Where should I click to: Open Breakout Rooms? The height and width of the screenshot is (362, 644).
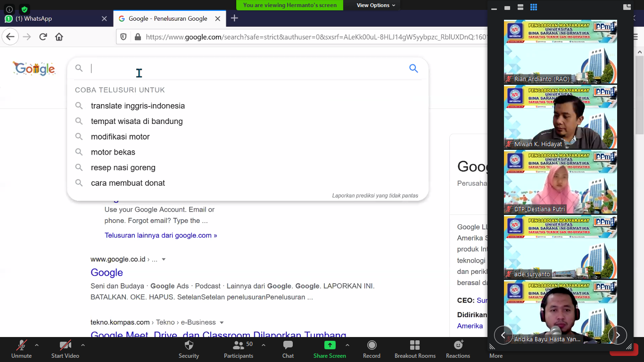tap(415, 349)
